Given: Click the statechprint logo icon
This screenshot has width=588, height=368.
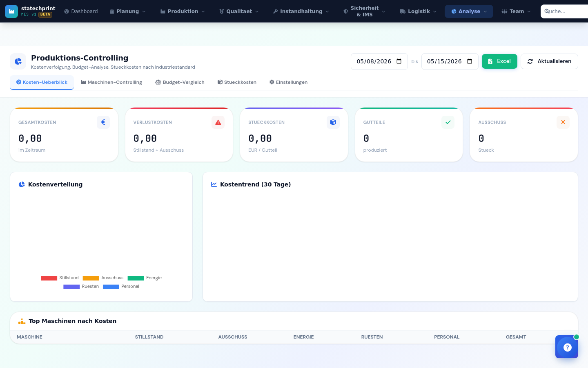Looking at the screenshot, I should click(11, 11).
